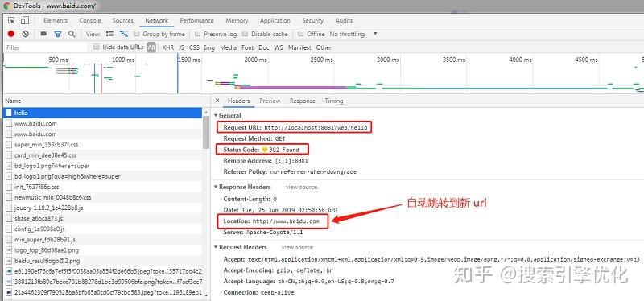644x301 pixels.
Task: Go to the Memory tab
Action: coord(237,21)
